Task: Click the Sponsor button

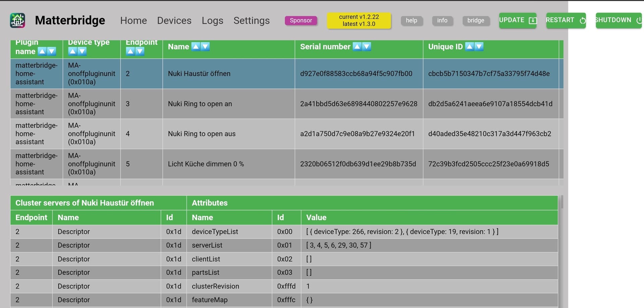Action: (x=301, y=20)
